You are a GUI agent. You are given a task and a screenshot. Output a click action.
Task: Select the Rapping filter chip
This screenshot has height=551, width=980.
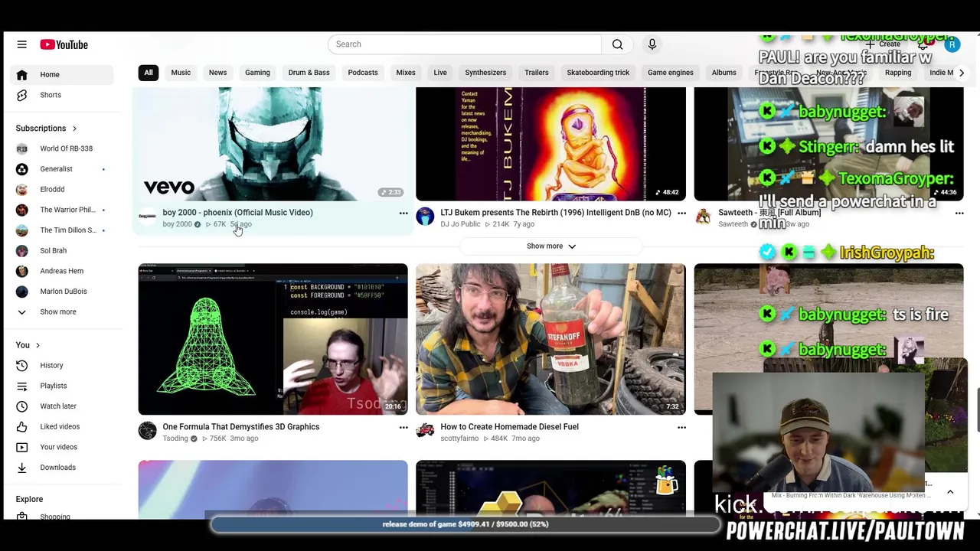pyautogui.click(x=898, y=73)
